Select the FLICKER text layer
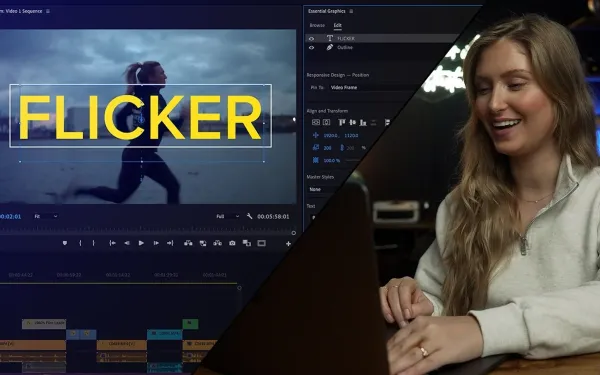The image size is (600, 375). (383, 38)
